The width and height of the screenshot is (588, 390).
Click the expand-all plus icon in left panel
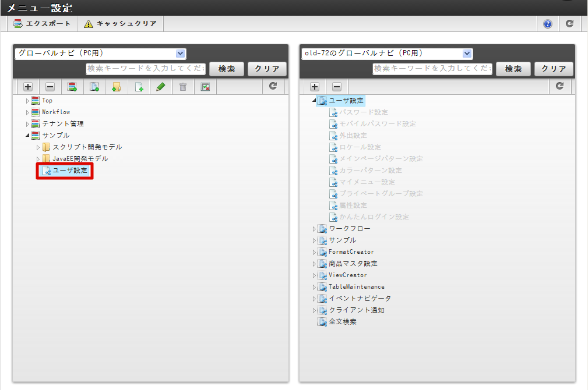(x=27, y=86)
